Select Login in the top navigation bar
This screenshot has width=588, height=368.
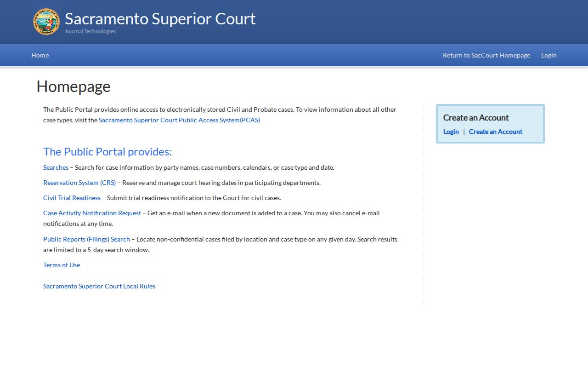(549, 55)
